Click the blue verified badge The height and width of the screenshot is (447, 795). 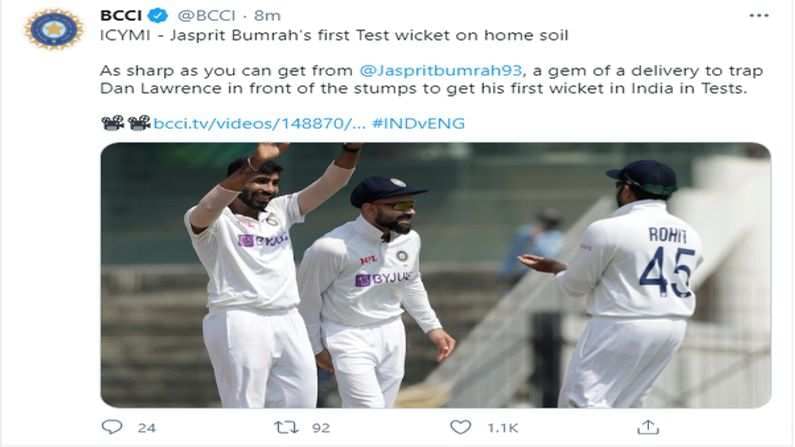(157, 16)
